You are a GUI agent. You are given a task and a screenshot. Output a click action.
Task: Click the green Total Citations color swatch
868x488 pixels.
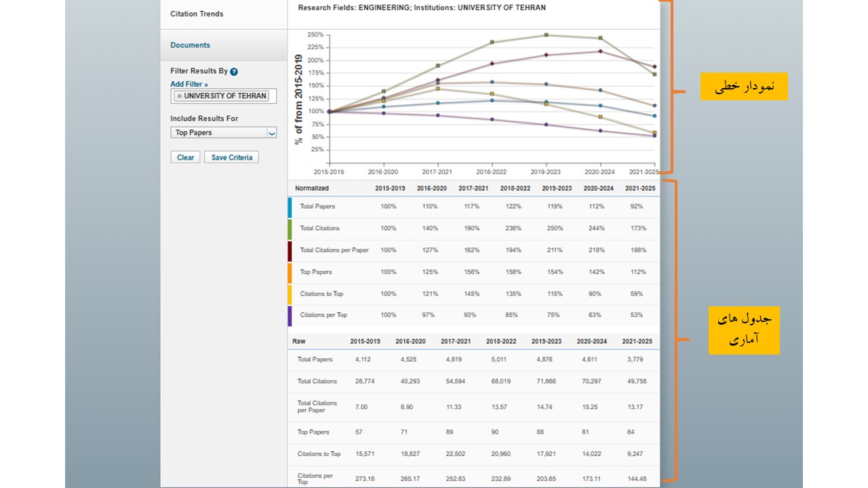click(x=290, y=229)
